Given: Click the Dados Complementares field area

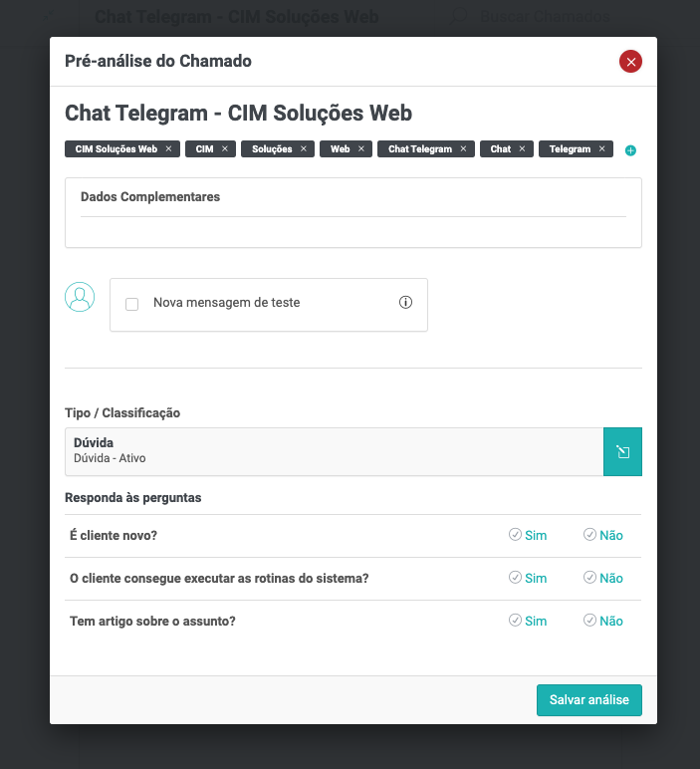Looking at the screenshot, I should point(352,229).
